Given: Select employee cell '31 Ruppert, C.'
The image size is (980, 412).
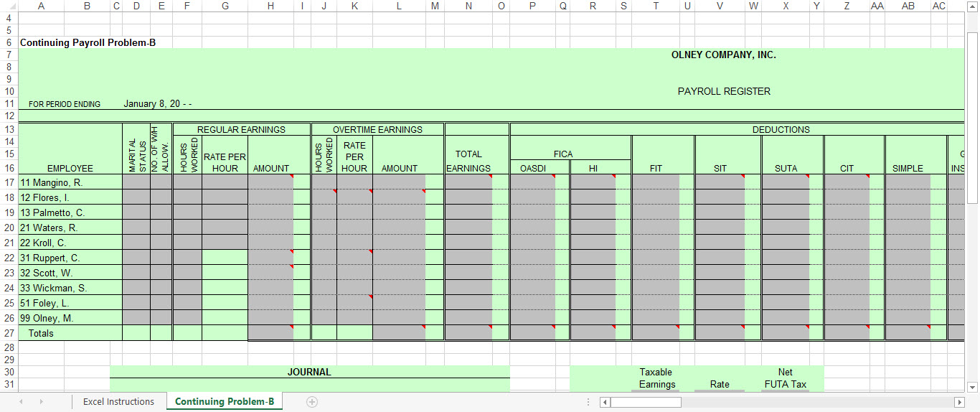Looking at the screenshot, I should pos(70,258).
